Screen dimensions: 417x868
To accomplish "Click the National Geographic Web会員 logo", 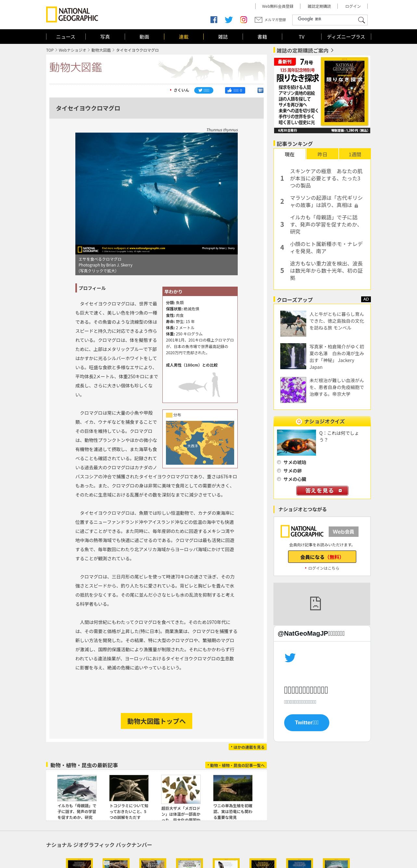I will pyautogui.click(x=319, y=531).
